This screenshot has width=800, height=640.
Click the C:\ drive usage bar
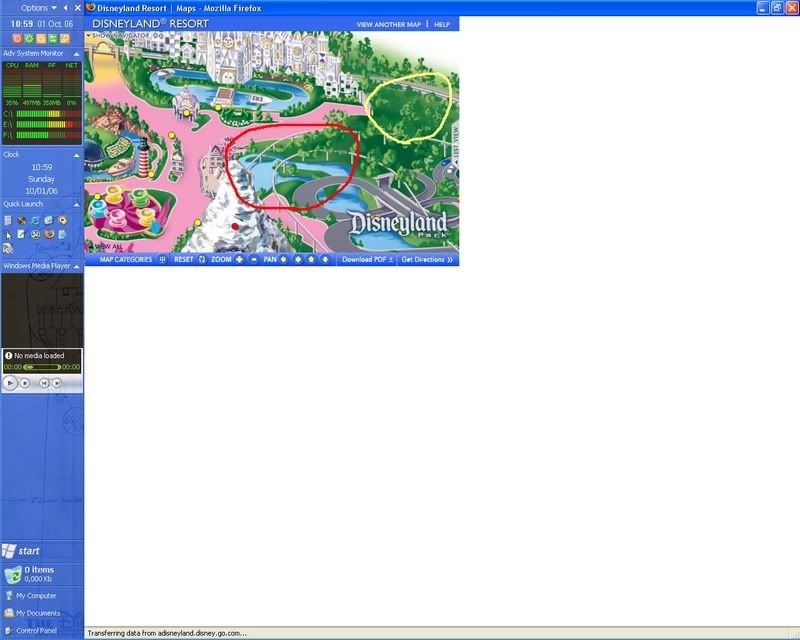pyautogui.click(x=48, y=114)
